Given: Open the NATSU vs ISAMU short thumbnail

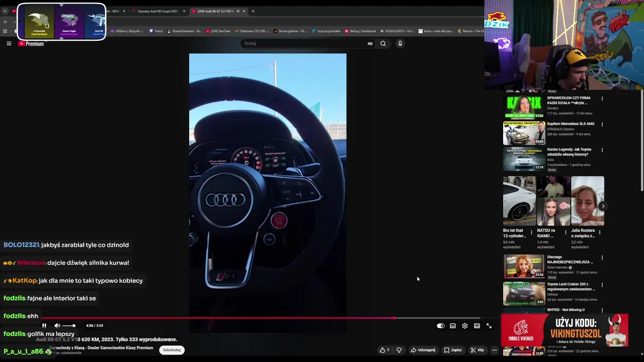Looking at the screenshot, I should click(553, 201).
